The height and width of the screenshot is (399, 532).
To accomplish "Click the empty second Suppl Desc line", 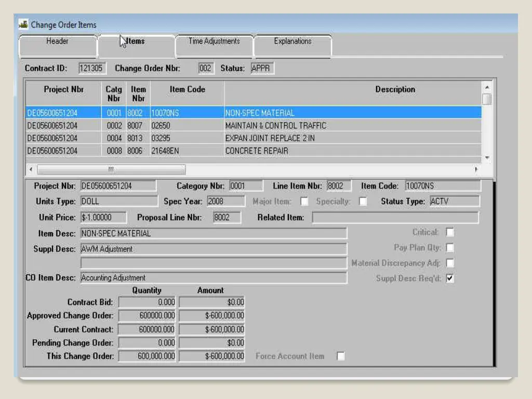I will tap(214, 263).
